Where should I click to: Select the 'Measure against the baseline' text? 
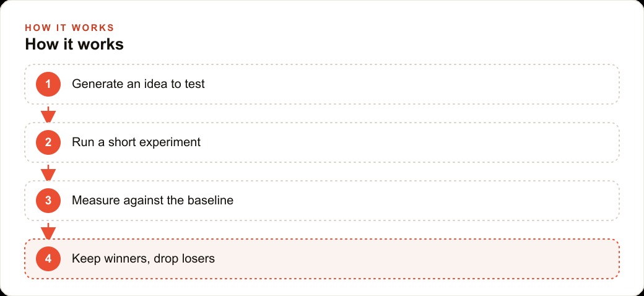pyautogui.click(x=152, y=201)
